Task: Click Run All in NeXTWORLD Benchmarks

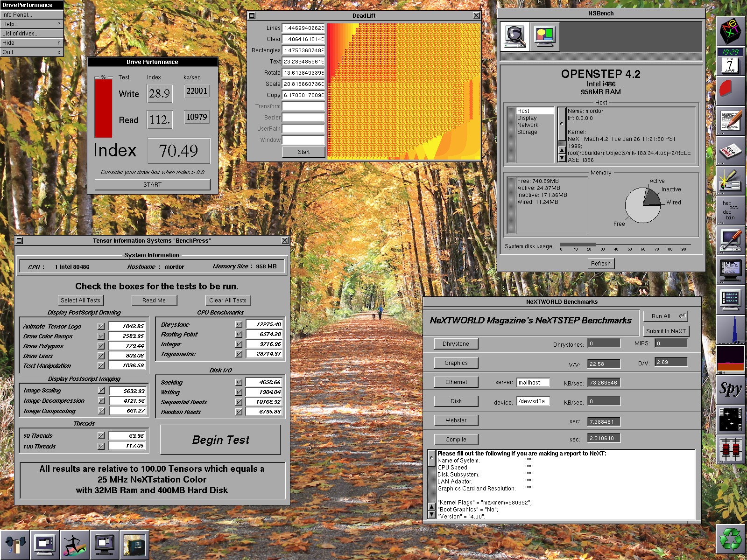Action: click(665, 316)
